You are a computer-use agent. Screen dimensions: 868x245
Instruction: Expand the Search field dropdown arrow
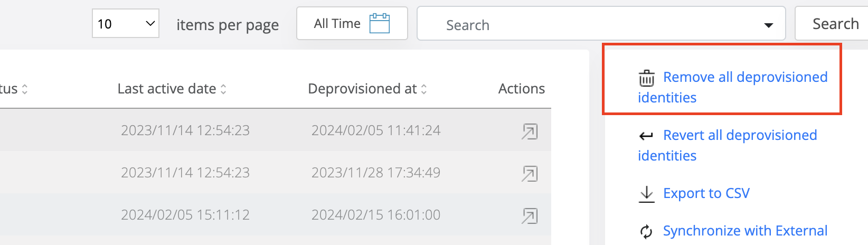[x=769, y=25]
